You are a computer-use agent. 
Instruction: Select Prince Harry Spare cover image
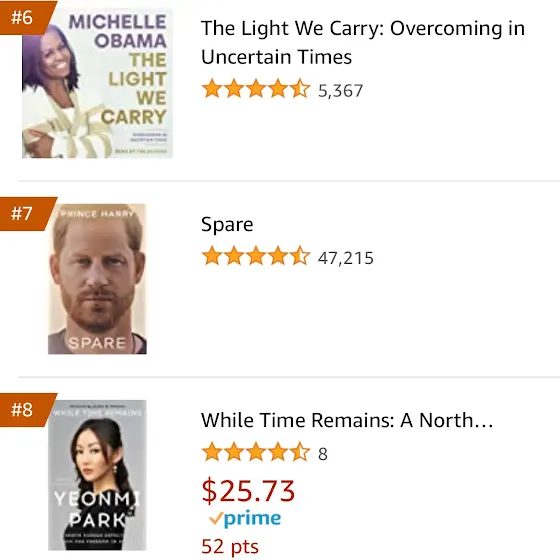pyautogui.click(x=97, y=279)
